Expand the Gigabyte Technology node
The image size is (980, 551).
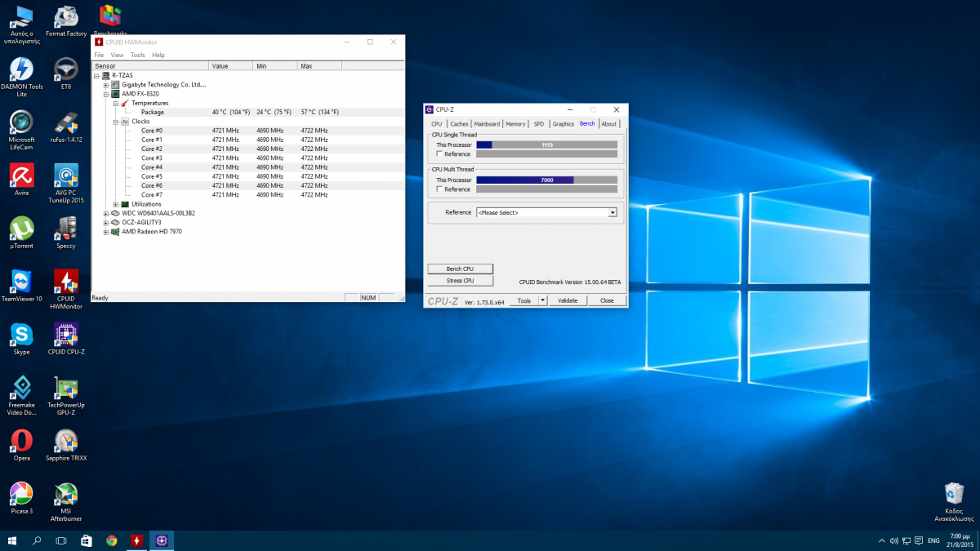click(106, 84)
